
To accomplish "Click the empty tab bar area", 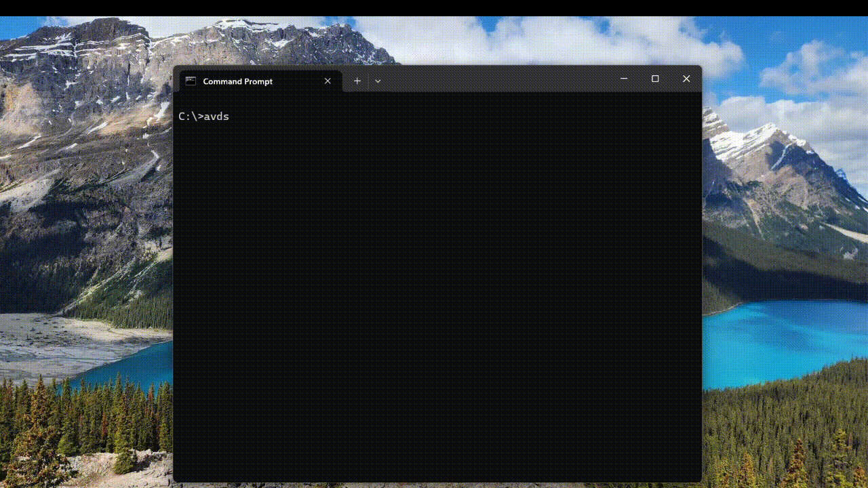I will [495, 81].
